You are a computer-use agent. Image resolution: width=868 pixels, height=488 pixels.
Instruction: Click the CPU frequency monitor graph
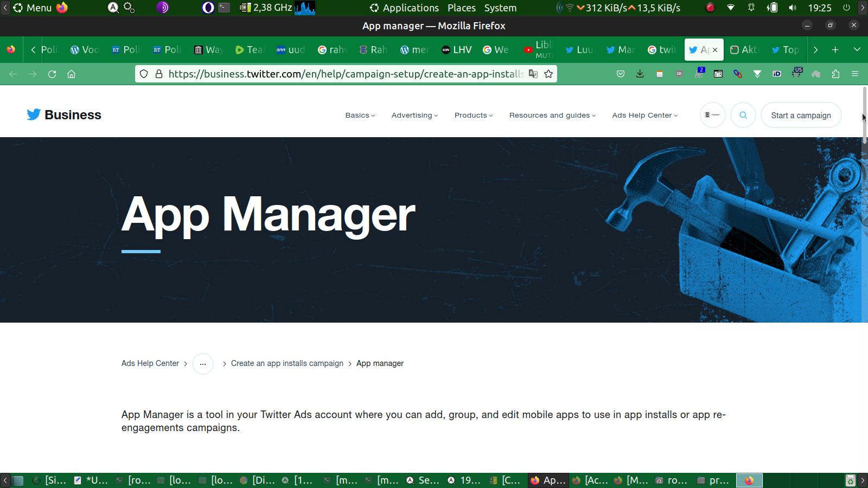click(305, 8)
